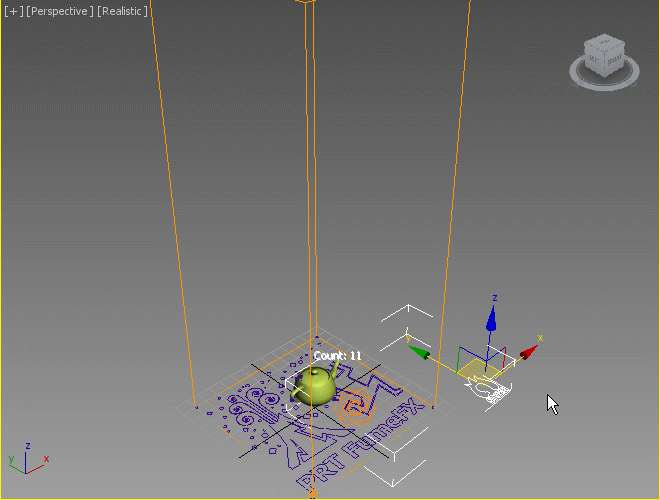Open the [+] viewport general menu
This screenshot has width=660, height=500.
click(x=12, y=11)
